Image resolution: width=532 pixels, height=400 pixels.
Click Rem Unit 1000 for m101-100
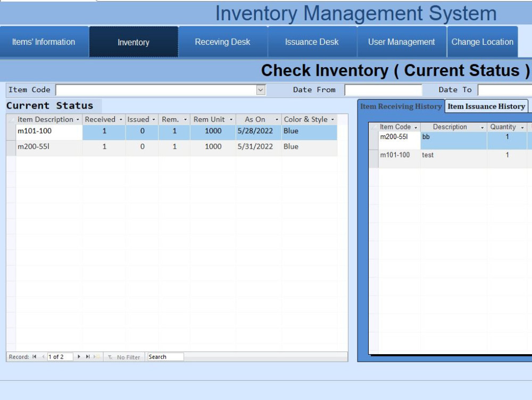tap(213, 133)
